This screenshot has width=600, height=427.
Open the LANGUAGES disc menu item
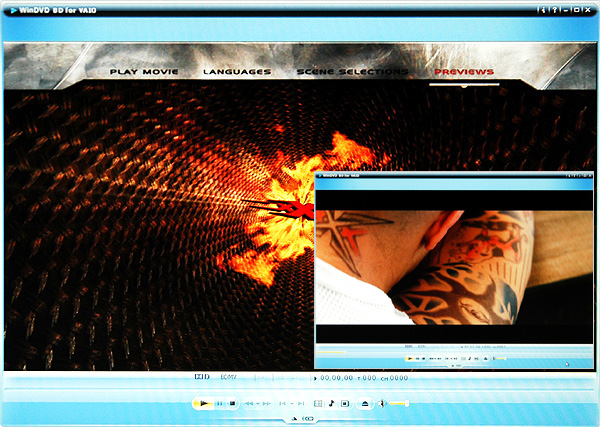(x=236, y=73)
